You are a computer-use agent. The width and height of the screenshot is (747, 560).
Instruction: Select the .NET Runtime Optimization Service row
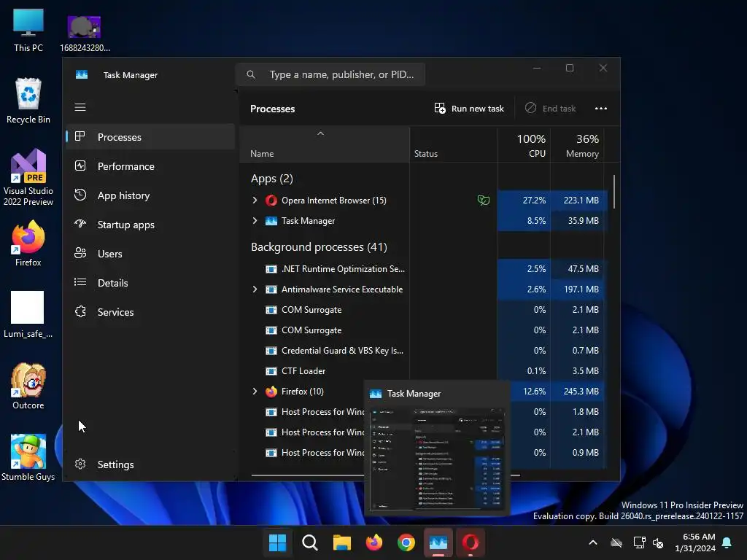[x=424, y=269]
